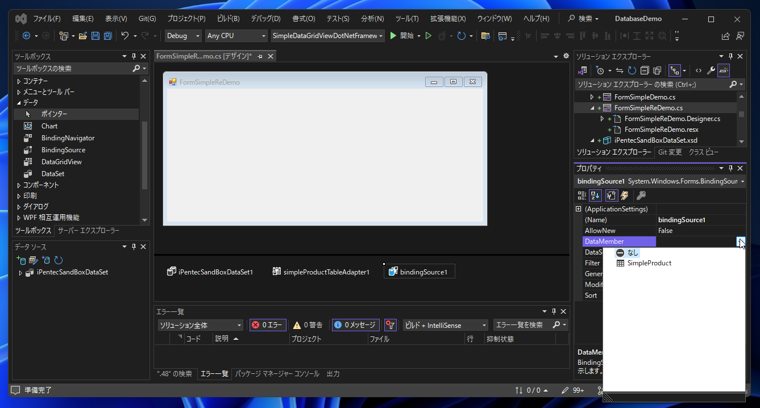Click the blue restart circular arrow icon

(x=461, y=36)
